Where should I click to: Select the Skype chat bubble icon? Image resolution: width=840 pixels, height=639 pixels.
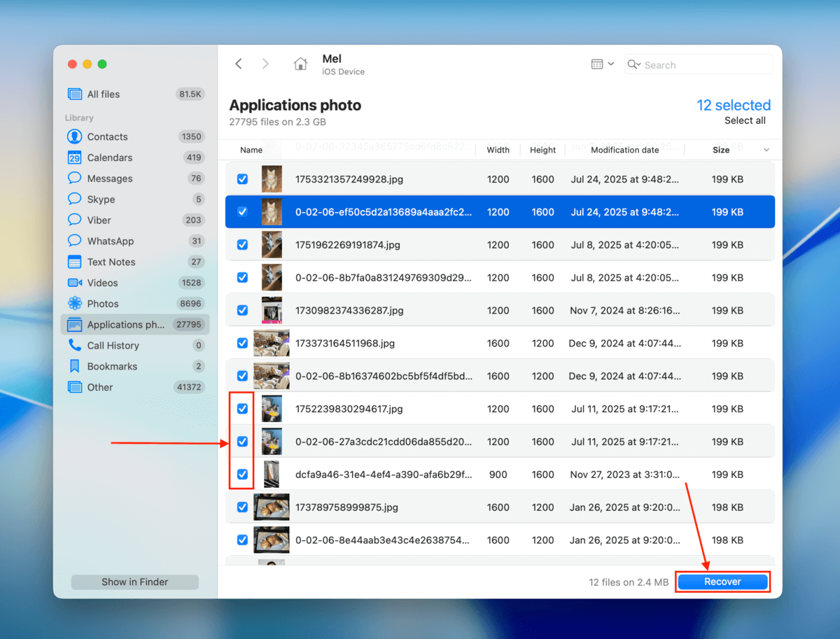75,199
